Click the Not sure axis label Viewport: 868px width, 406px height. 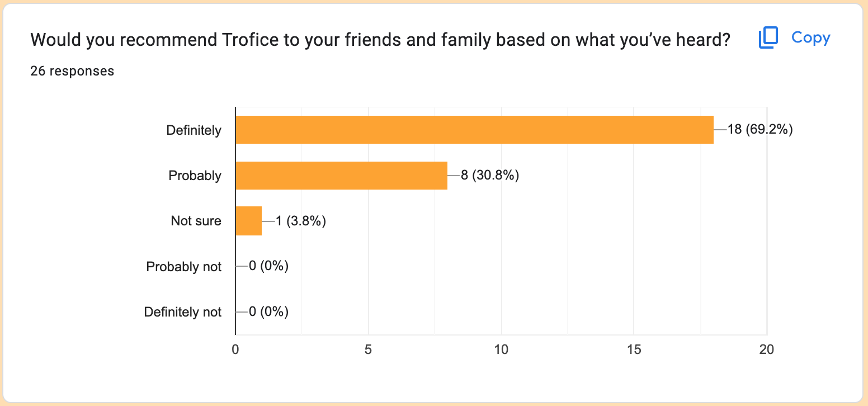196,221
